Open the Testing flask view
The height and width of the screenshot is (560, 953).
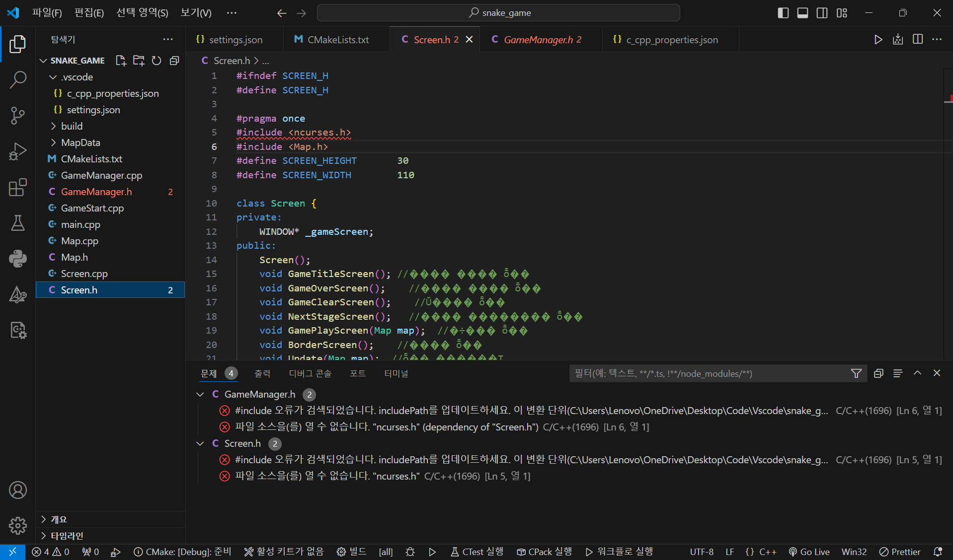pos(18,223)
